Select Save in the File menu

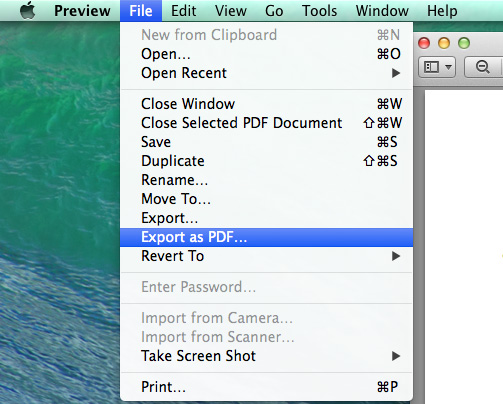(266, 142)
